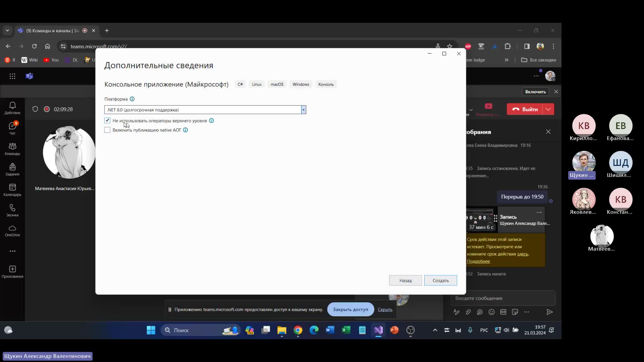The height and width of the screenshot is (362, 644).
Task: Click Скрыть link on sharing bar
Action: click(x=385, y=309)
